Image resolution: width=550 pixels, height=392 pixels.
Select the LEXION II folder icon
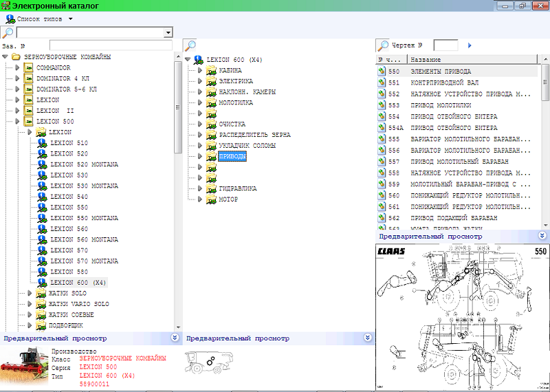[x=28, y=111]
